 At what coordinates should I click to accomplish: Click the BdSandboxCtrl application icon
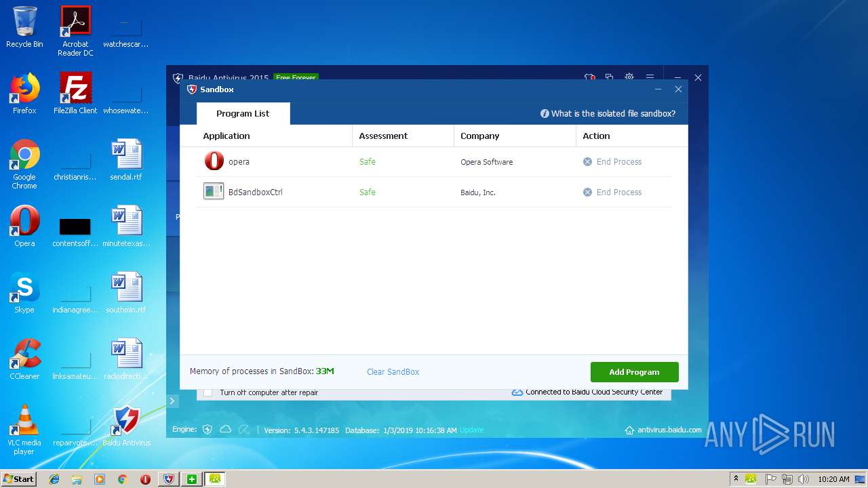pyautogui.click(x=214, y=191)
